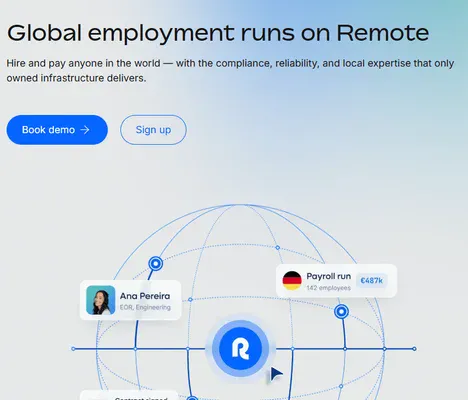
Task: Click the Book demo button
Action: tap(57, 130)
